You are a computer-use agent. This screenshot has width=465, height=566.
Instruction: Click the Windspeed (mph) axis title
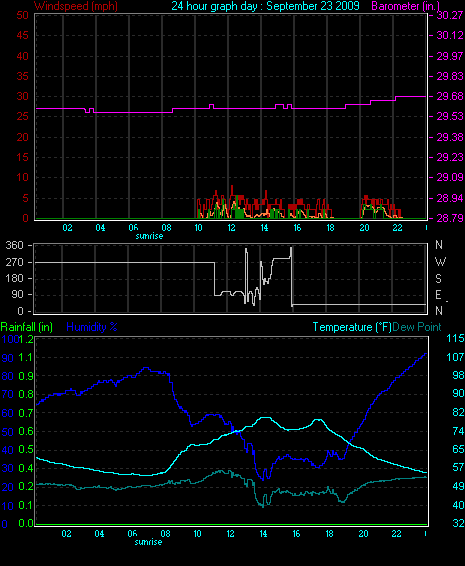pos(76,6)
